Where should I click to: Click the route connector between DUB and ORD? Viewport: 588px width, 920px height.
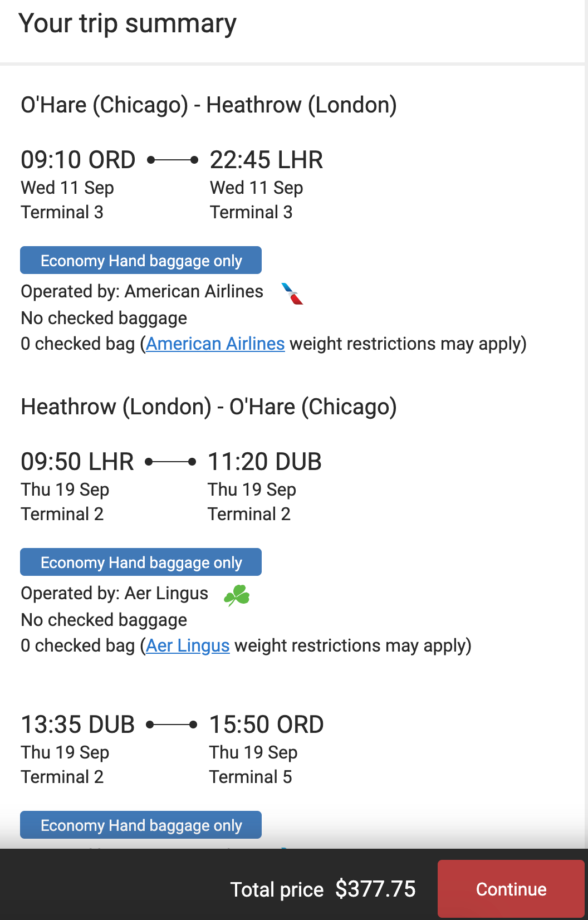pos(171,725)
